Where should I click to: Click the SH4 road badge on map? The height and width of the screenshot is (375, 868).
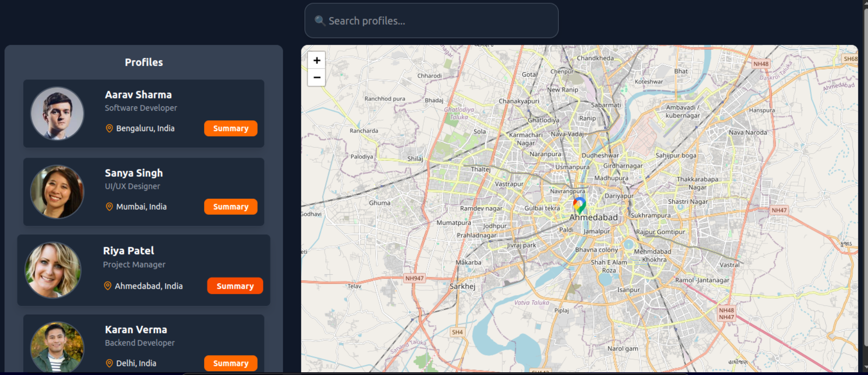[457, 332]
